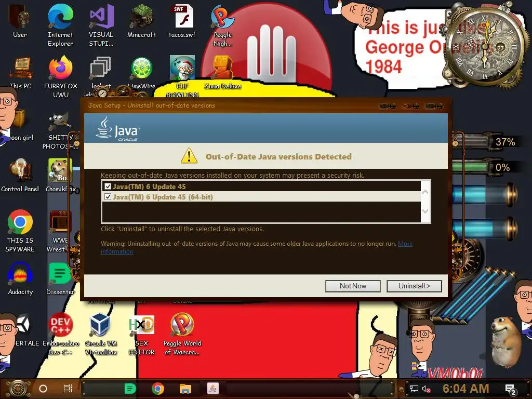The width and height of the screenshot is (532, 399).
Task: Open the User desktop icon
Action: pos(20,20)
